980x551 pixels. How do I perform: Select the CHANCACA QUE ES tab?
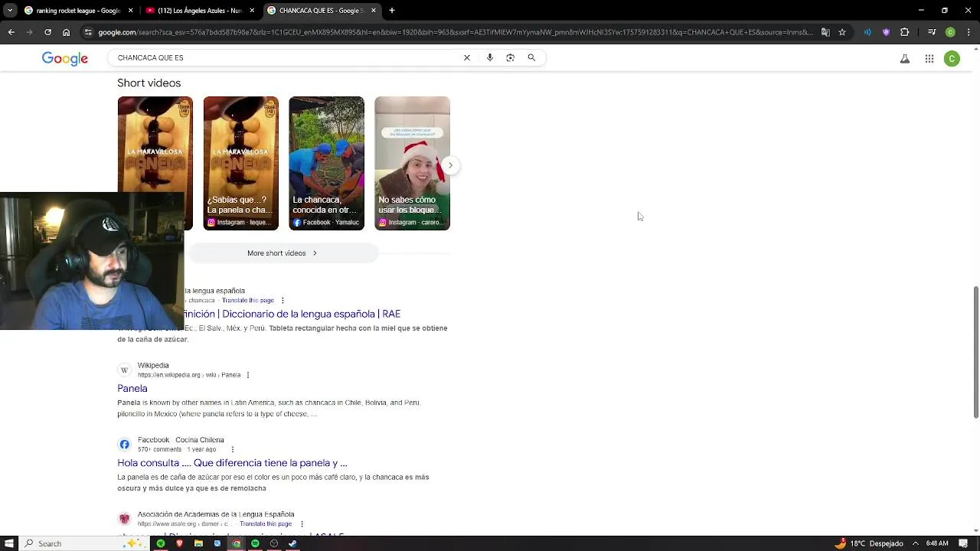pyautogui.click(x=322, y=11)
